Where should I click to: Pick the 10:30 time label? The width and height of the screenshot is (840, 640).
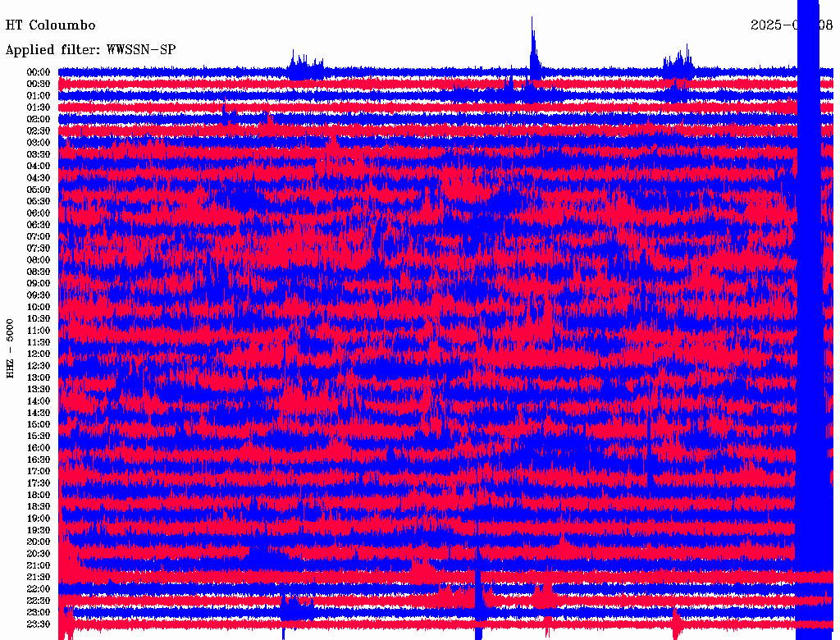coord(39,319)
